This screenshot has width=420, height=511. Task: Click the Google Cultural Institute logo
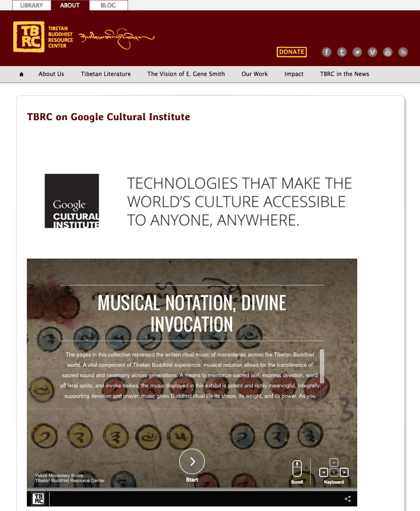(72, 201)
